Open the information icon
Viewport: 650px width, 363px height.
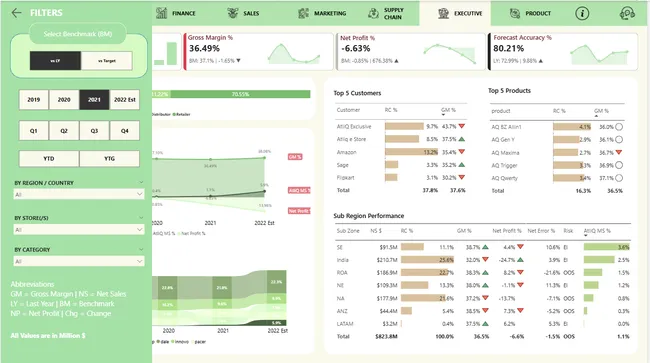582,13
